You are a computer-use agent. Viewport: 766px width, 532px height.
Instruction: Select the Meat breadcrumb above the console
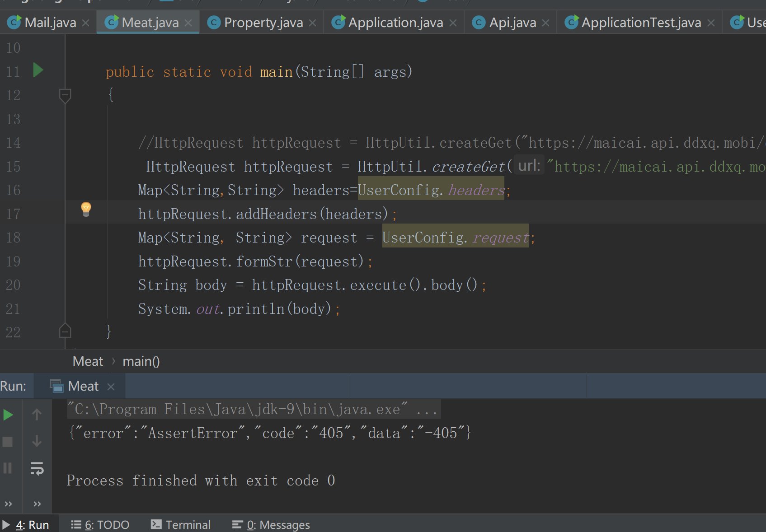pos(87,361)
